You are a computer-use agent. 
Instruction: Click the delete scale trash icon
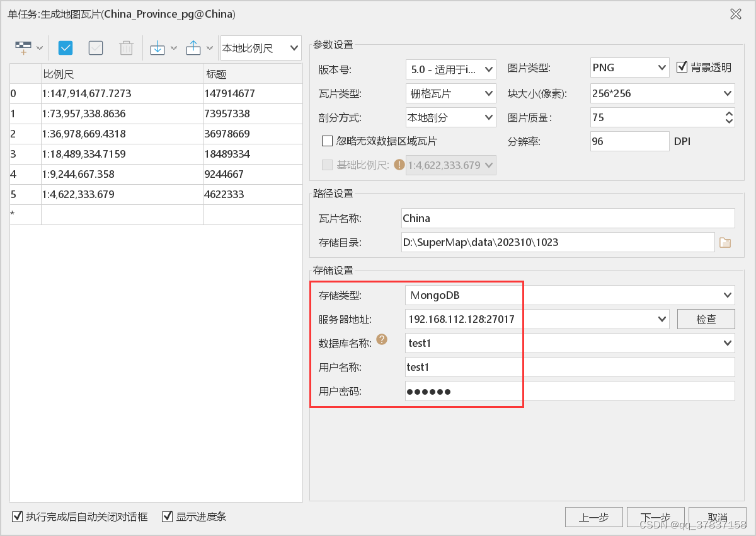tap(125, 47)
